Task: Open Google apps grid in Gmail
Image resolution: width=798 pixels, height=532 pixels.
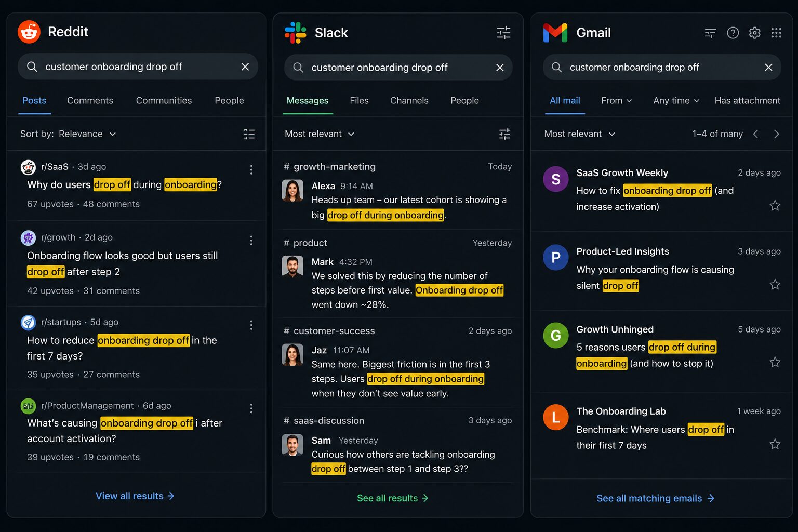Action: click(776, 33)
